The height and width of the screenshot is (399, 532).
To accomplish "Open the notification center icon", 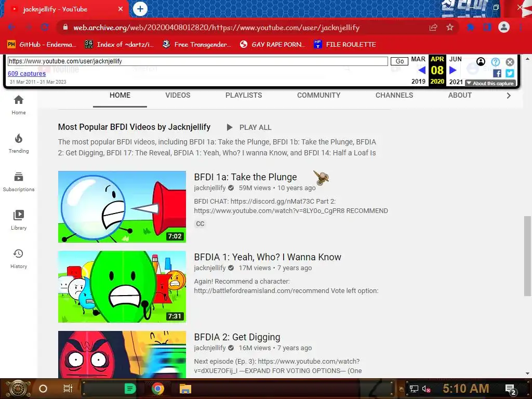I will (511, 389).
